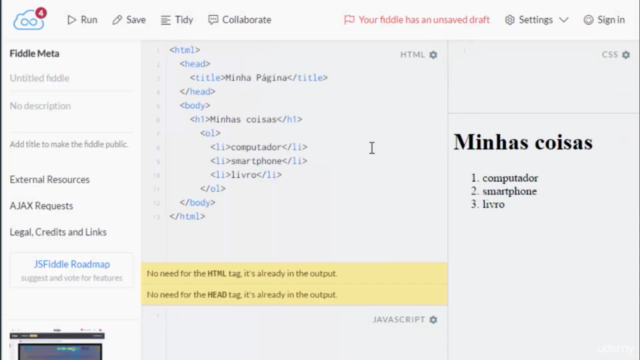Click the flag icon beside draft notice
Screen dimensions: 640x360
pos(349,20)
